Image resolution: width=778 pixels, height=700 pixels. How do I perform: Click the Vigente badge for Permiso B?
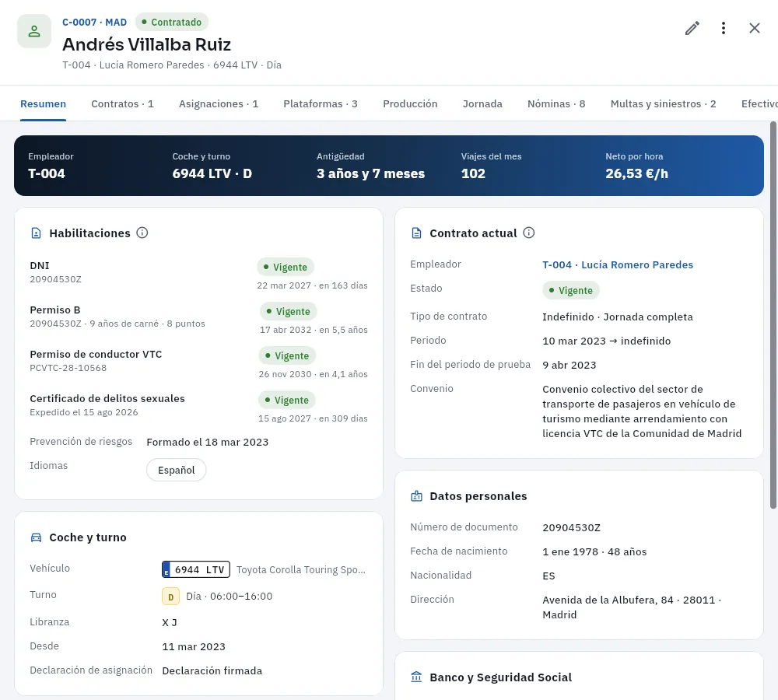click(289, 312)
